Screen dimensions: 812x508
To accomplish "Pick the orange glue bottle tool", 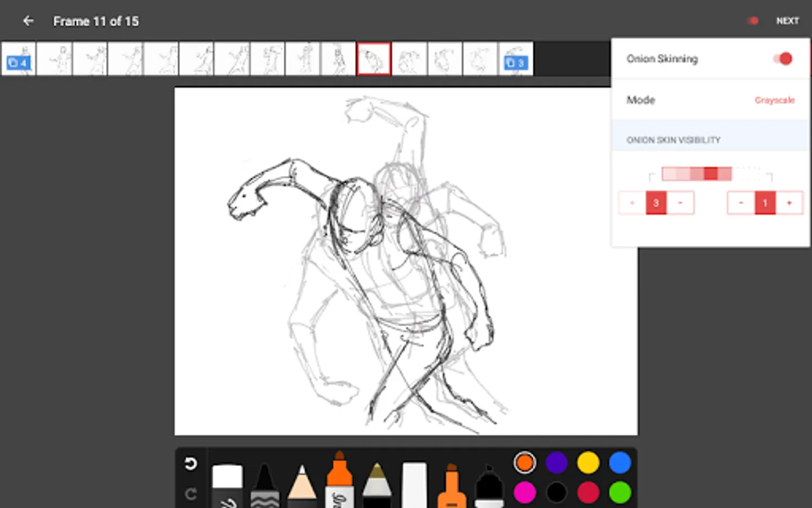I will pyautogui.click(x=452, y=487).
